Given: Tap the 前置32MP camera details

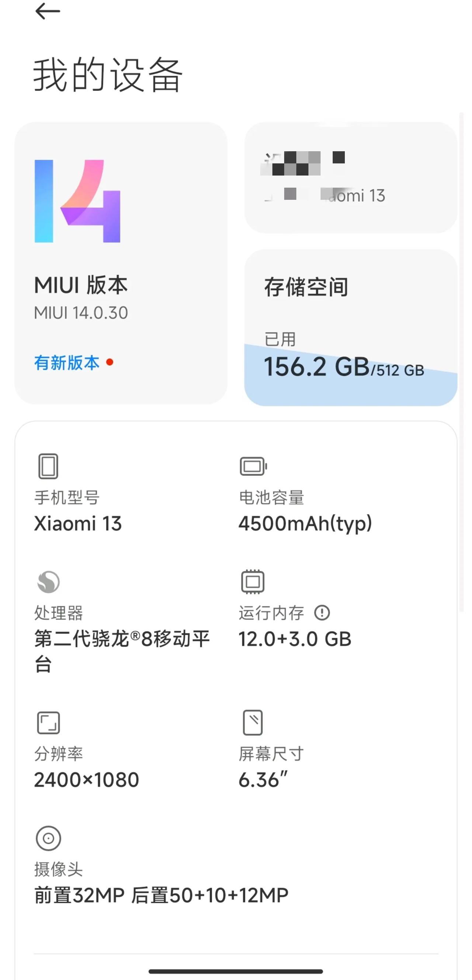Looking at the screenshot, I should coord(161,895).
